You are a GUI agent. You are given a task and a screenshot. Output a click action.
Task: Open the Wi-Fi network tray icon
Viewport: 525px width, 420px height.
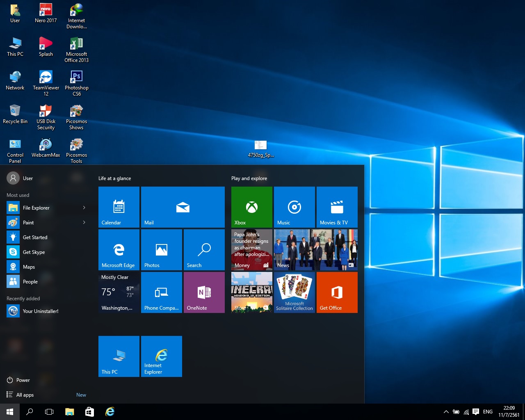[466, 412]
